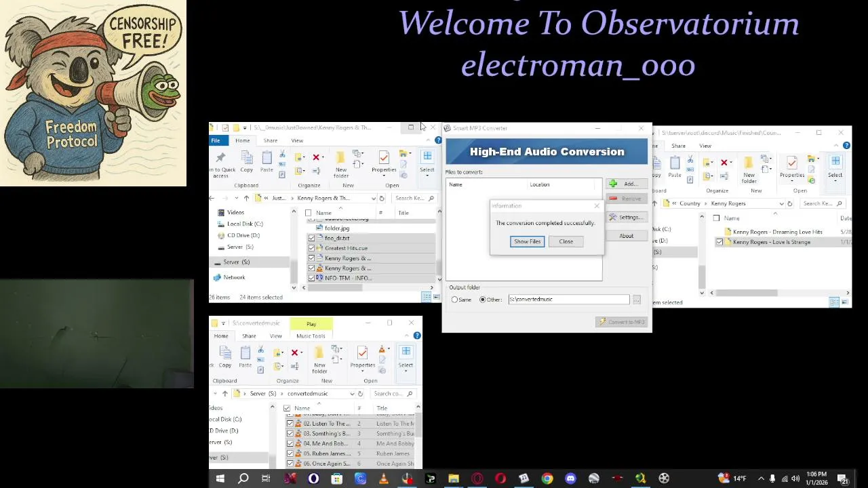Open the View tab in the Country window
Image resolution: width=868 pixels, height=488 pixels.
tap(705, 146)
